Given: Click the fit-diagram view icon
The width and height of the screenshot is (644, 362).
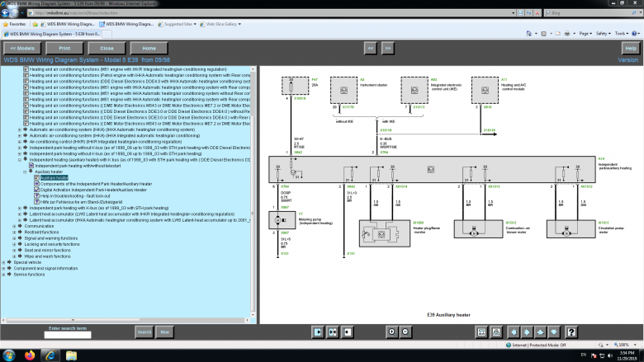Looking at the screenshot, I should coord(481,332).
